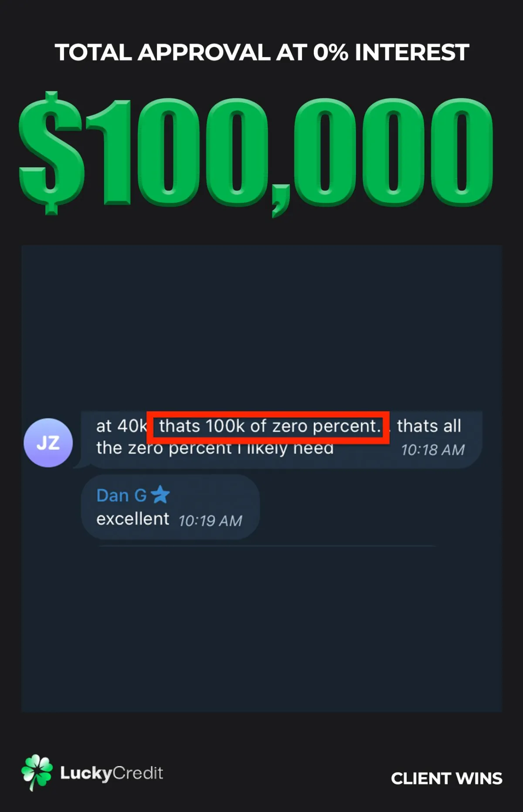Click the CLIENT WINS label
This screenshot has width=523, height=812.
[x=446, y=778]
